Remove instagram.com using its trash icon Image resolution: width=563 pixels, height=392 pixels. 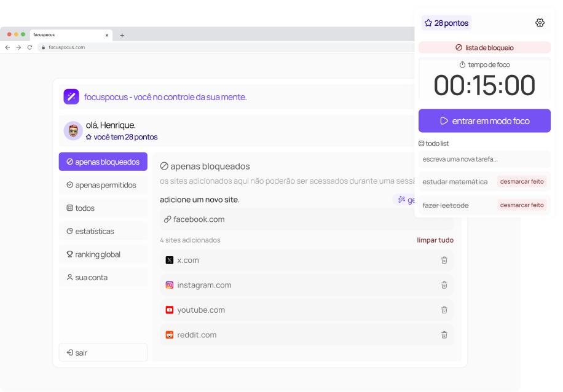click(x=444, y=285)
